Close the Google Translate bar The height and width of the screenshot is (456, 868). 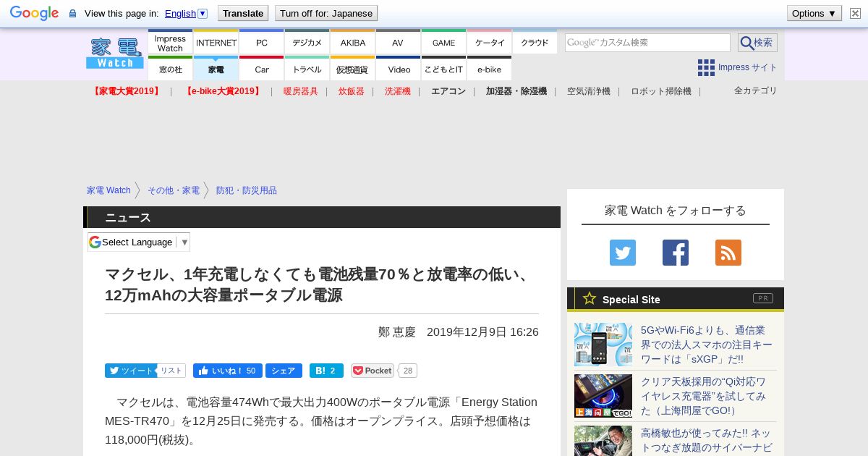click(855, 13)
